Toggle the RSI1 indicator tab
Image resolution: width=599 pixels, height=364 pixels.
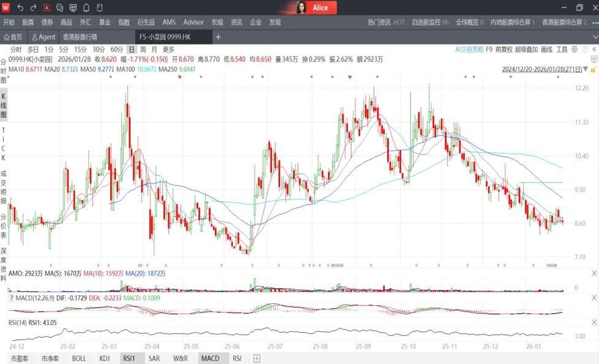point(129,358)
